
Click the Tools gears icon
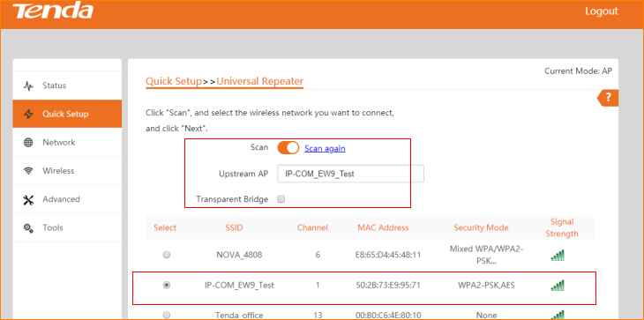[x=28, y=227]
